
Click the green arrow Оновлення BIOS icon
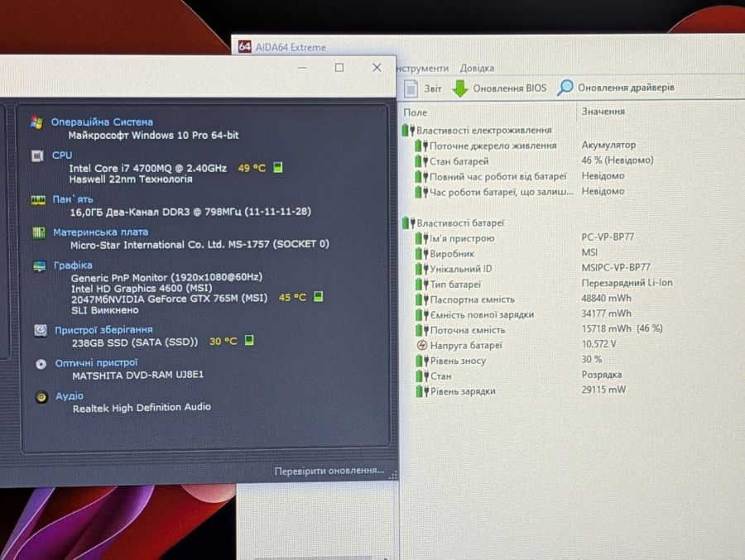[x=459, y=89]
